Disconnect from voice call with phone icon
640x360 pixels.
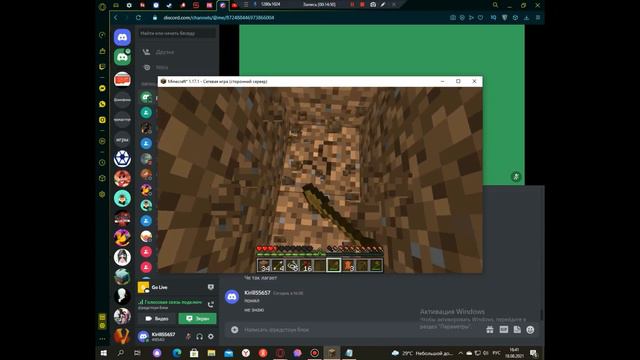[x=211, y=304]
